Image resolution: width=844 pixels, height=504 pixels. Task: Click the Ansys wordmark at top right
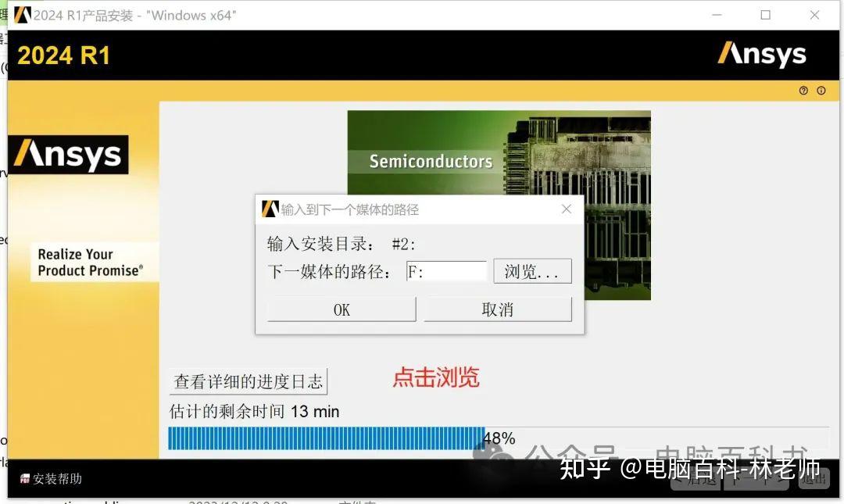click(761, 55)
